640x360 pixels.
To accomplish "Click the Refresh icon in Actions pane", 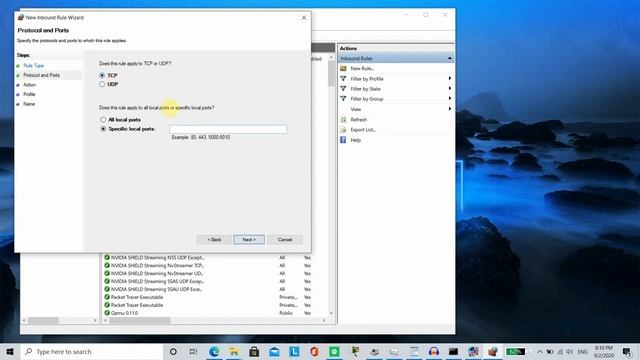I will click(x=343, y=120).
